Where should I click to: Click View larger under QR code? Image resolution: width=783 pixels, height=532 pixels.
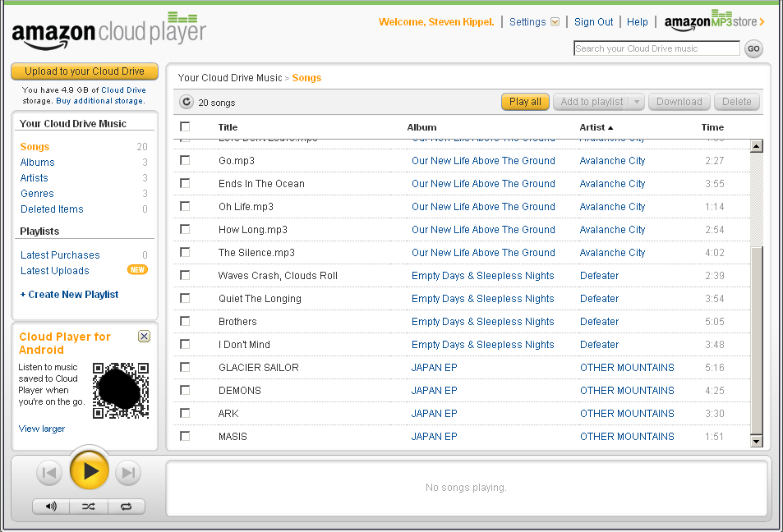click(x=41, y=429)
